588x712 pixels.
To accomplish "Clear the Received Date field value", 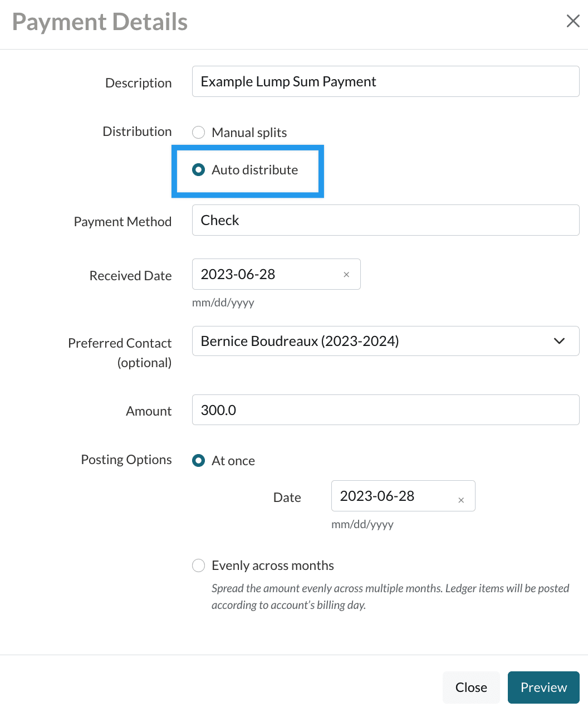I will [346, 275].
